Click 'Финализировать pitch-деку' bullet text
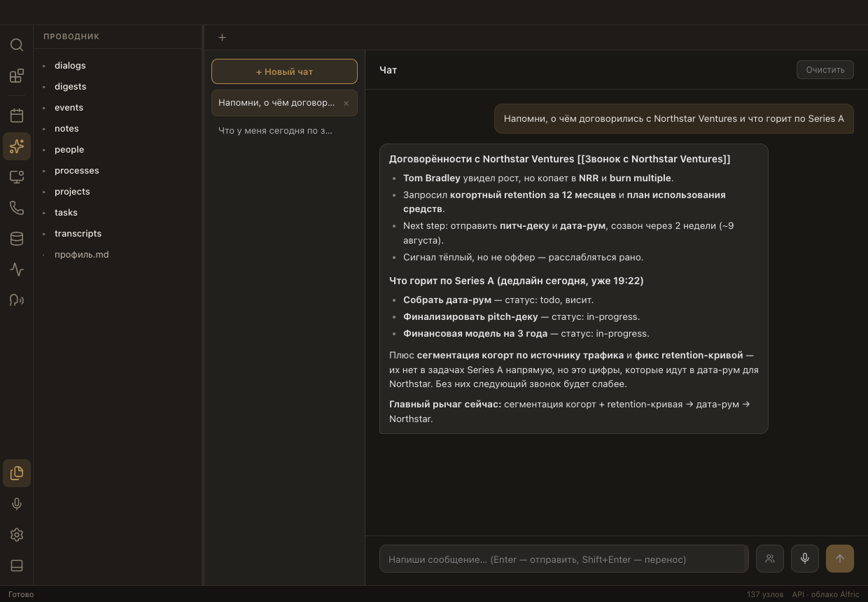This screenshot has height=602, width=868. tap(470, 316)
